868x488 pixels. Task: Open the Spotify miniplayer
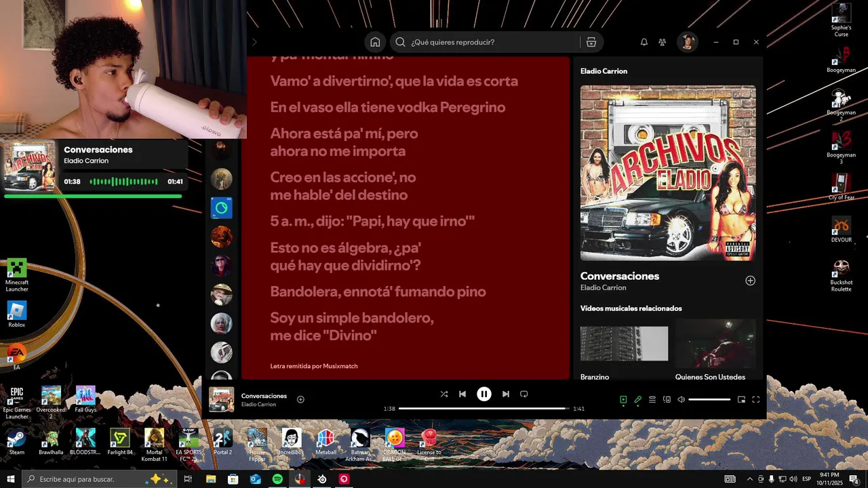click(741, 400)
